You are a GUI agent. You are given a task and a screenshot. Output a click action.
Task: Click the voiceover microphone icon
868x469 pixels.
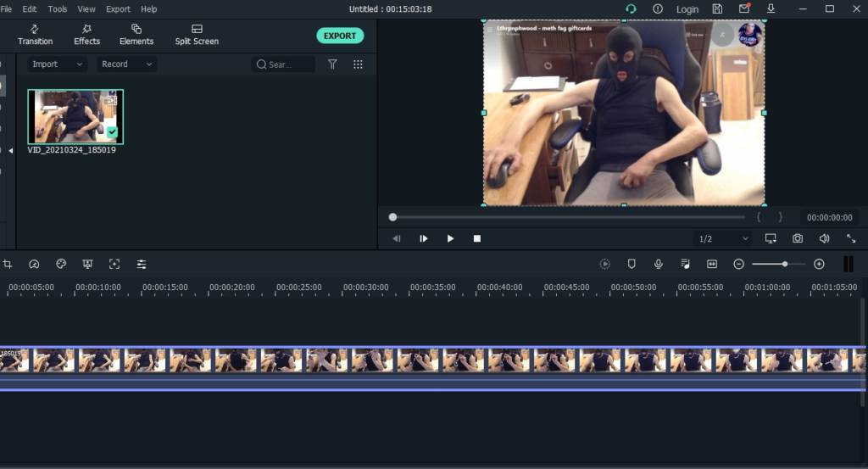[658, 264]
